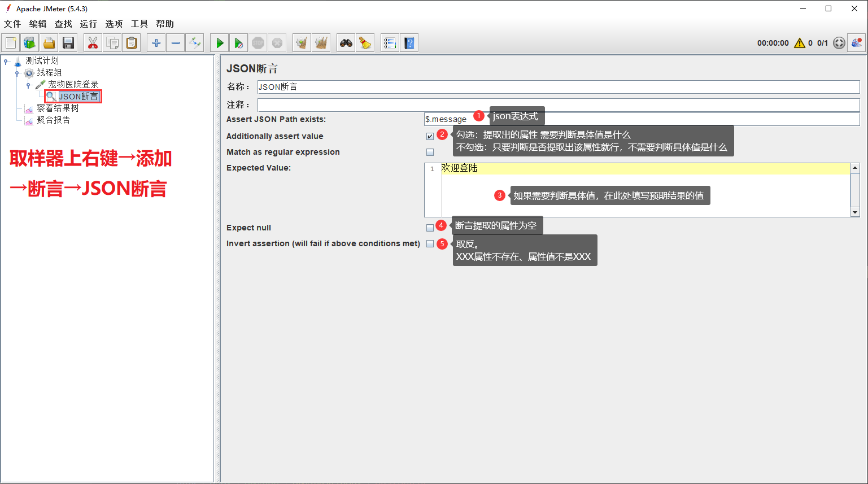Screen dimensions: 868x484
Task: Click the Clear All broom icon
Action: click(321, 43)
